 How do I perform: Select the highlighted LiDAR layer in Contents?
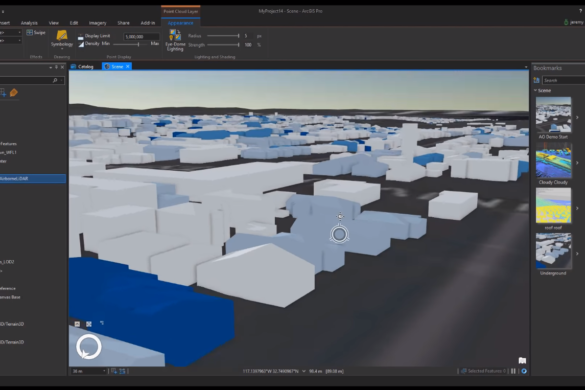[33, 178]
